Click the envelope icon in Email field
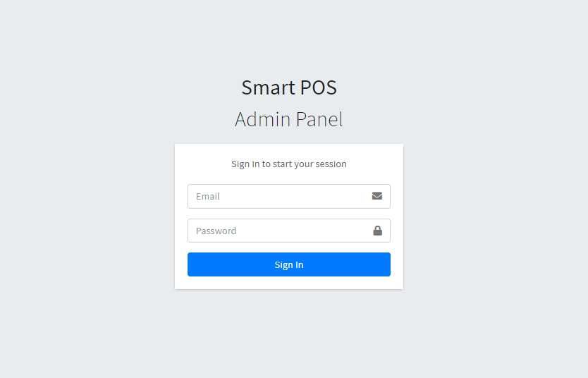Image resolution: width=588 pixels, height=378 pixels. tap(377, 196)
